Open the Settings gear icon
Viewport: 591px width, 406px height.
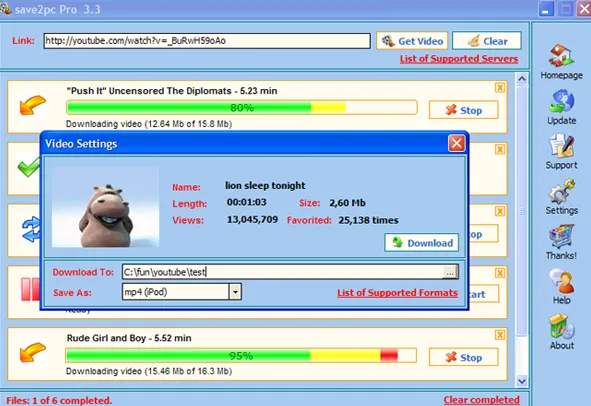(562, 191)
